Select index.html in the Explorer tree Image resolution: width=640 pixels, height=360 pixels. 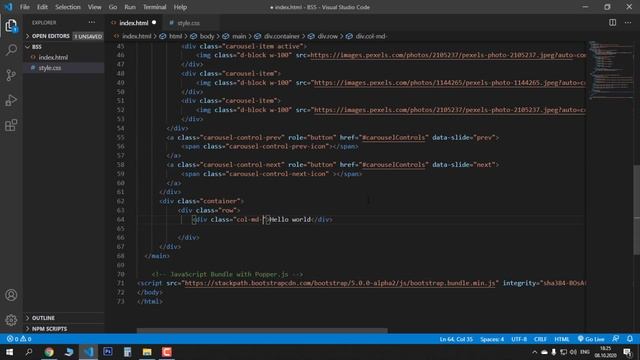point(63,58)
